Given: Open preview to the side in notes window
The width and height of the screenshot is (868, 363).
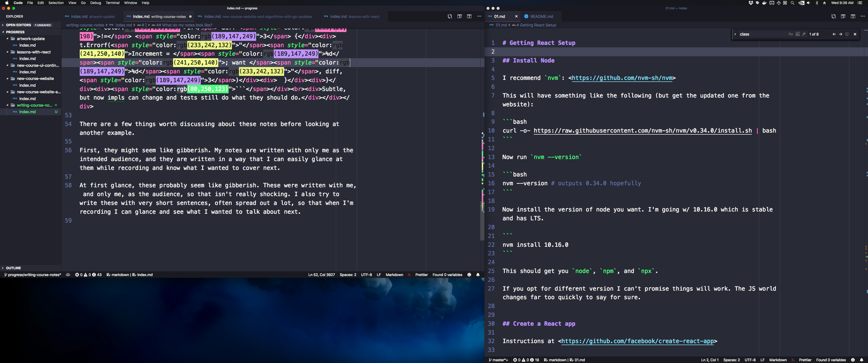Looking at the screenshot, I should click(843, 16).
